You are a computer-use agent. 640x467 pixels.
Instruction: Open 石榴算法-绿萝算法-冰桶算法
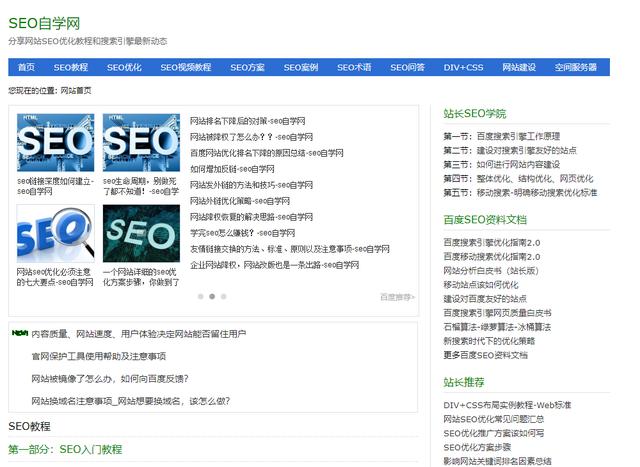pyautogui.click(x=497, y=327)
